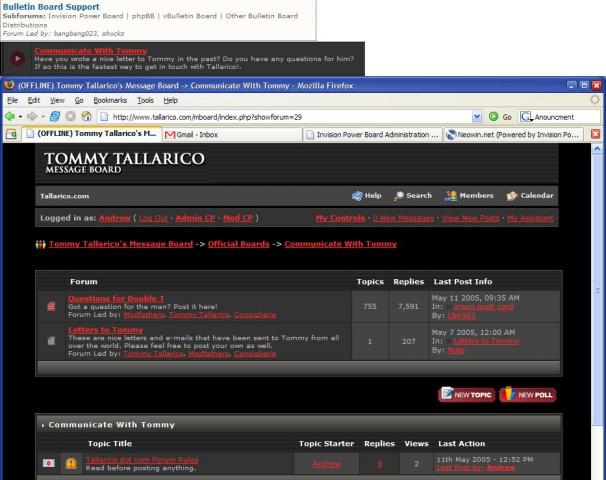Click Communicate With Tommy link in background page
This screenshot has width=606, height=480.
pyautogui.click(x=91, y=51)
